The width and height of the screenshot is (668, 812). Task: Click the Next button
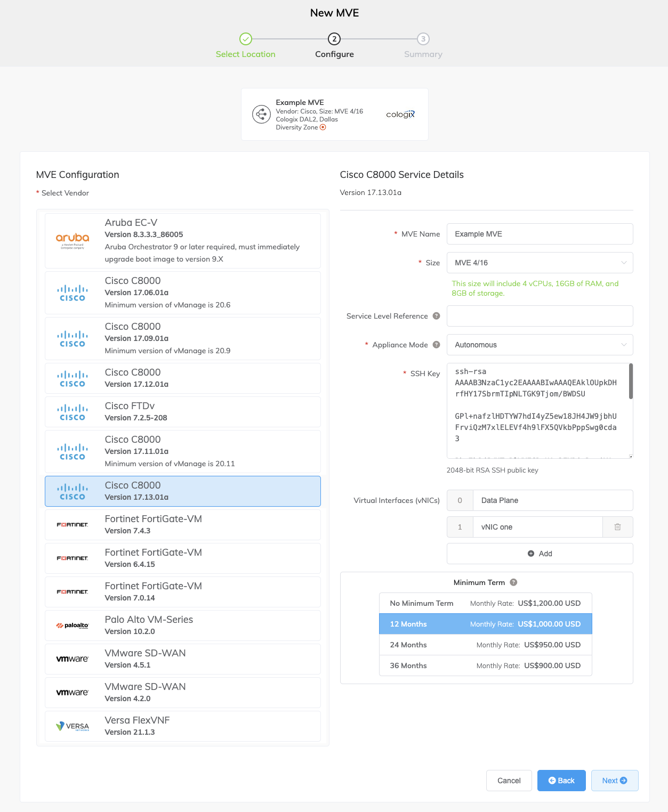[615, 781]
